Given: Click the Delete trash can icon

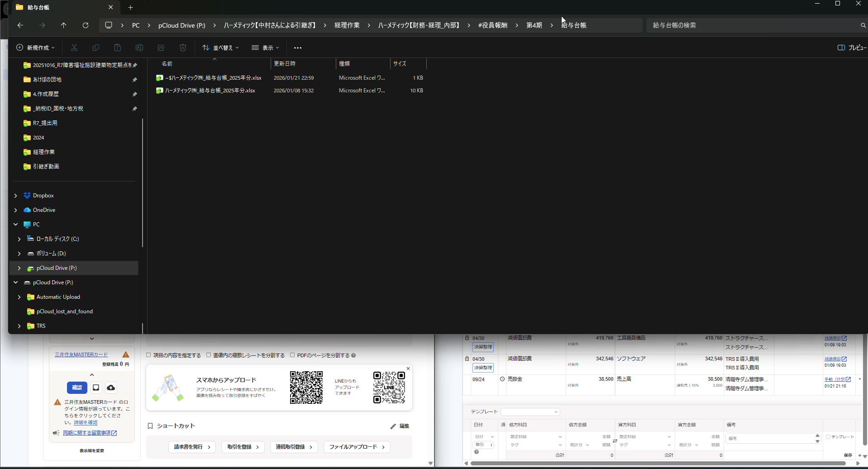Looking at the screenshot, I should point(183,48).
